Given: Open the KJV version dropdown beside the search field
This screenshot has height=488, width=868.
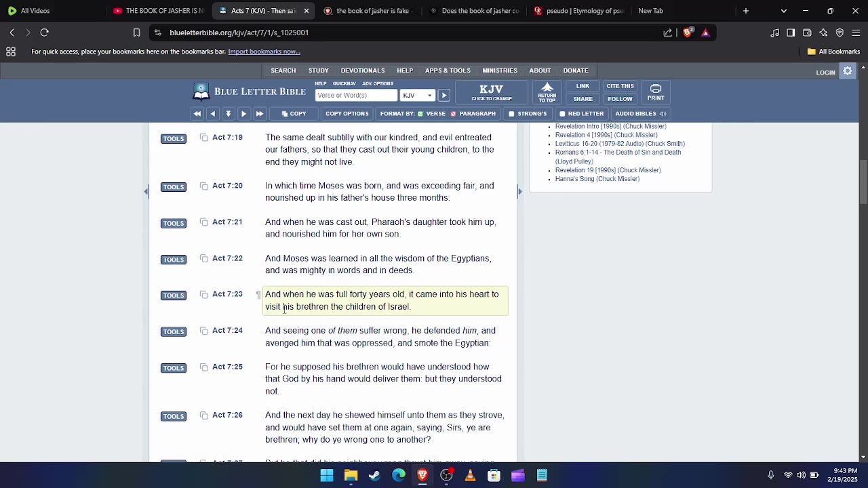Looking at the screenshot, I should [417, 96].
